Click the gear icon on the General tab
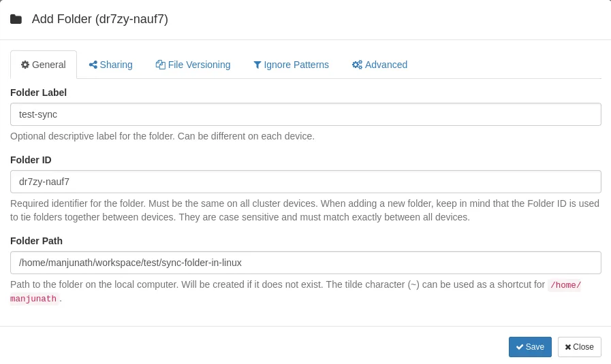The image size is (611, 364). [x=25, y=65]
